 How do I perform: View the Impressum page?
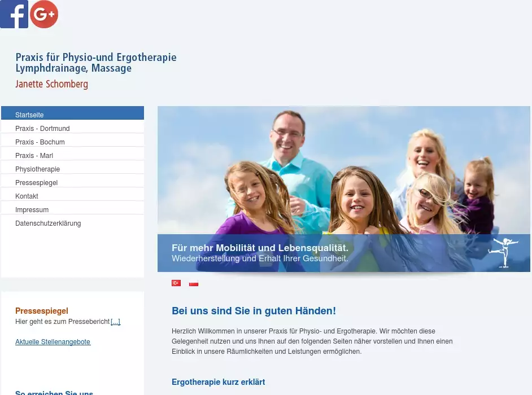32,210
